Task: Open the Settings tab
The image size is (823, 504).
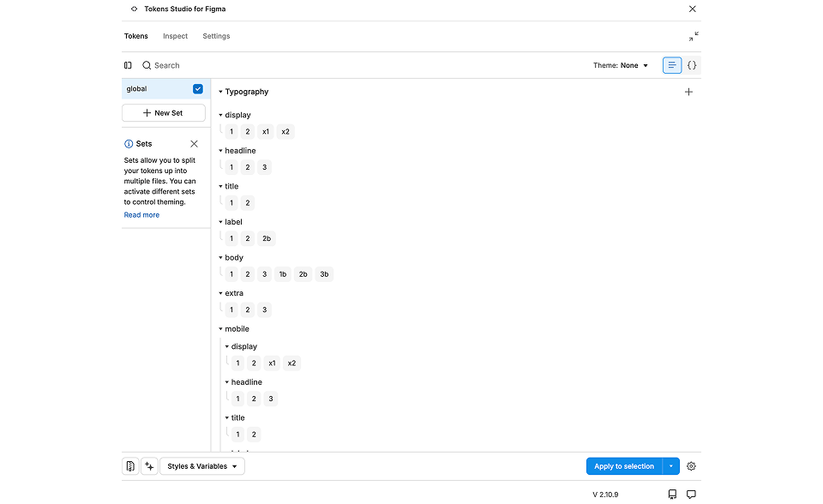Action: pos(216,36)
